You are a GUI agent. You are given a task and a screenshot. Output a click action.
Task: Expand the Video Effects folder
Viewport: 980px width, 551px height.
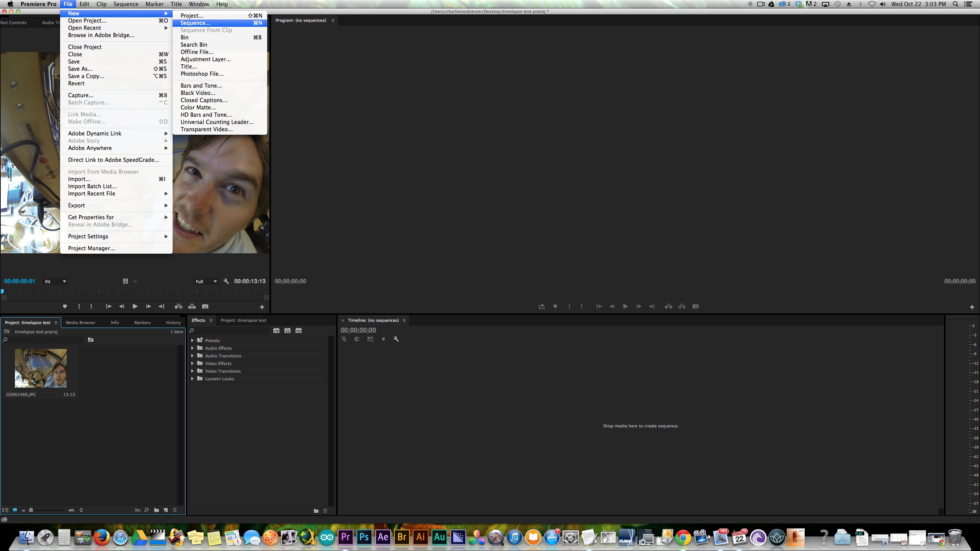(192, 363)
